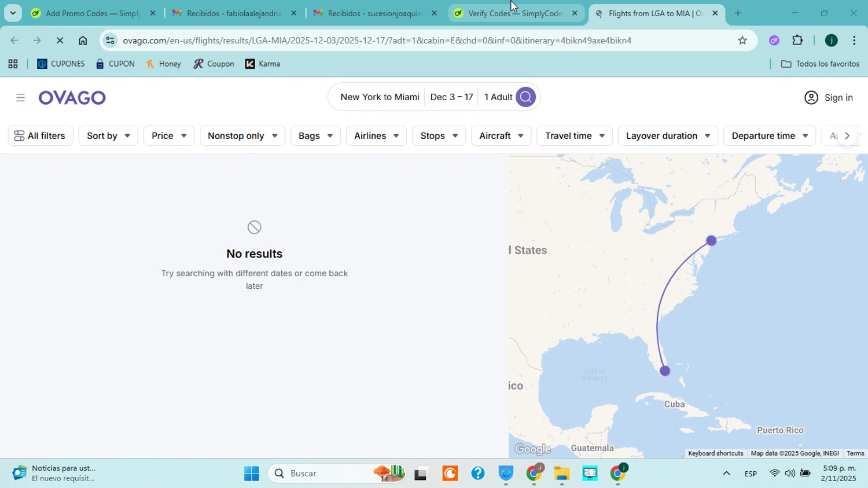
Task: Open the bookmarks apps grid icon
Action: pyautogui.click(x=13, y=64)
